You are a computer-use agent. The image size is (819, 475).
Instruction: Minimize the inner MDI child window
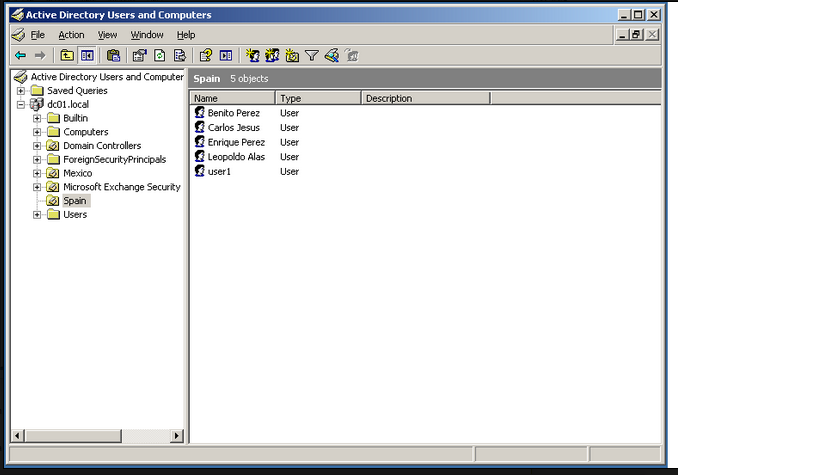click(622, 35)
